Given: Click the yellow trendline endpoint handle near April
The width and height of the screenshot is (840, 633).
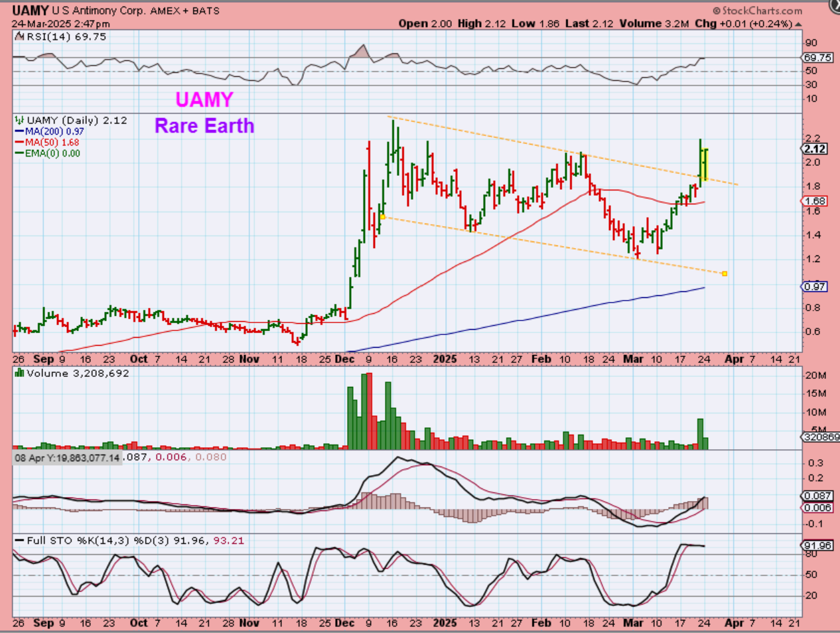Looking at the screenshot, I should coord(725,273).
